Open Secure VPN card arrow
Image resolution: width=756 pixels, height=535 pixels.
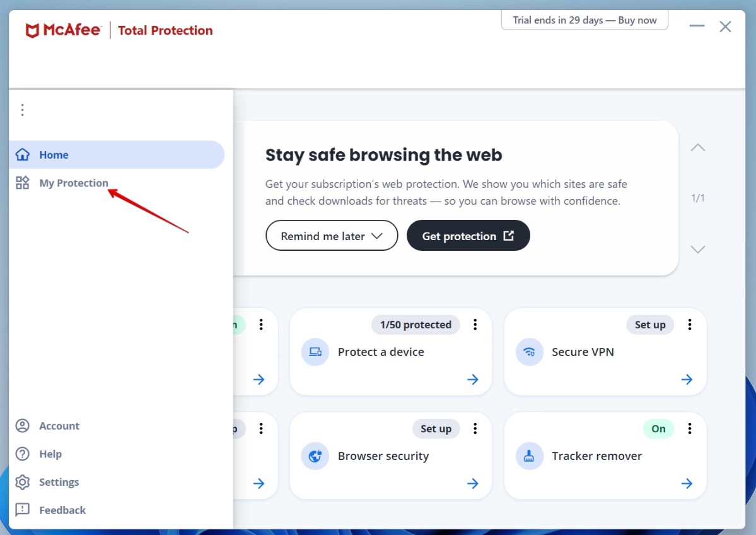(687, 379)
